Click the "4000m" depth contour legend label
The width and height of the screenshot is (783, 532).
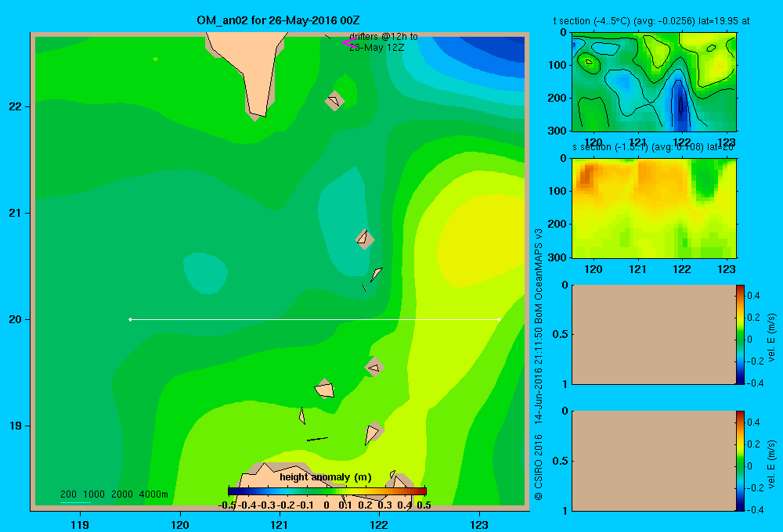pyautogui.click(x=153, y=494)
